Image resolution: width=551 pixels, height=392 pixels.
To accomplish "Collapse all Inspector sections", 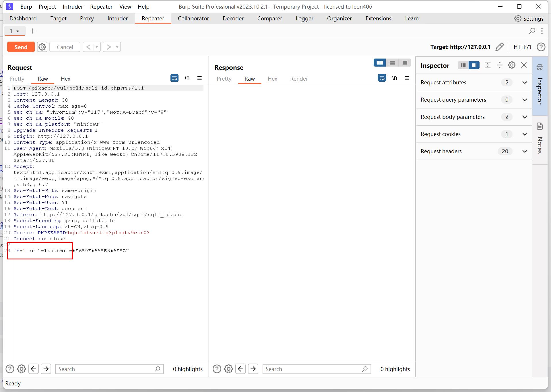I will click(500, 65).
